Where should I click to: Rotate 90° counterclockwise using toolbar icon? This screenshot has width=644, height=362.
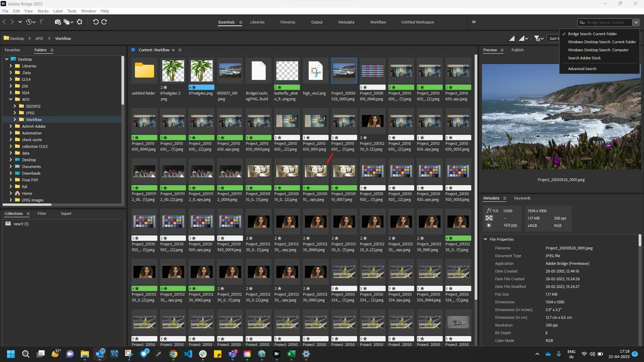tap(96, 22)
